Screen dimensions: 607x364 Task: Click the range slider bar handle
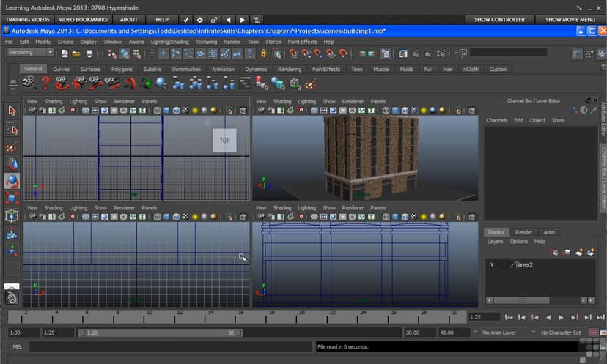click(161, 333)
